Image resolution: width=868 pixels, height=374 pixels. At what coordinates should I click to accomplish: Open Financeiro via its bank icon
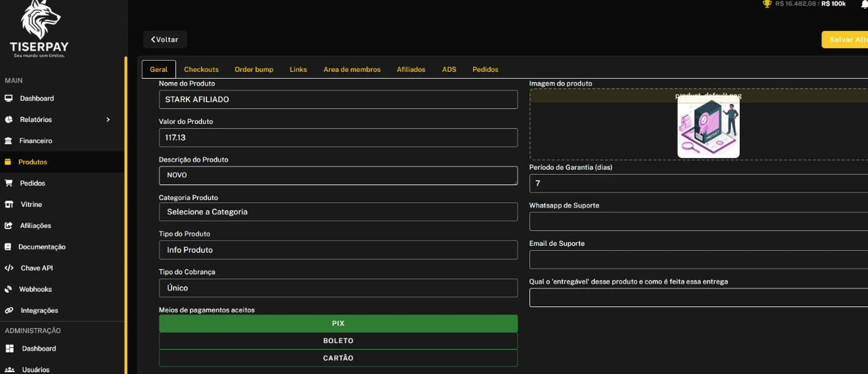8,141
